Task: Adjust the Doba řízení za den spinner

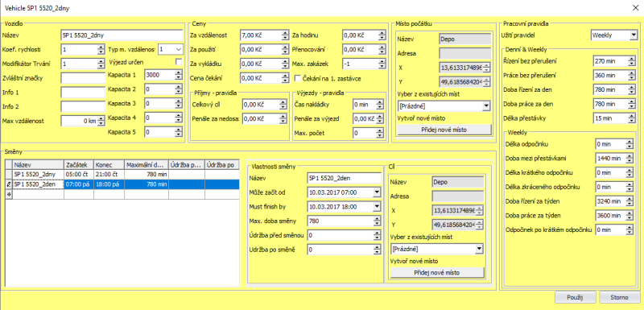Action: [x=631, y=89]
